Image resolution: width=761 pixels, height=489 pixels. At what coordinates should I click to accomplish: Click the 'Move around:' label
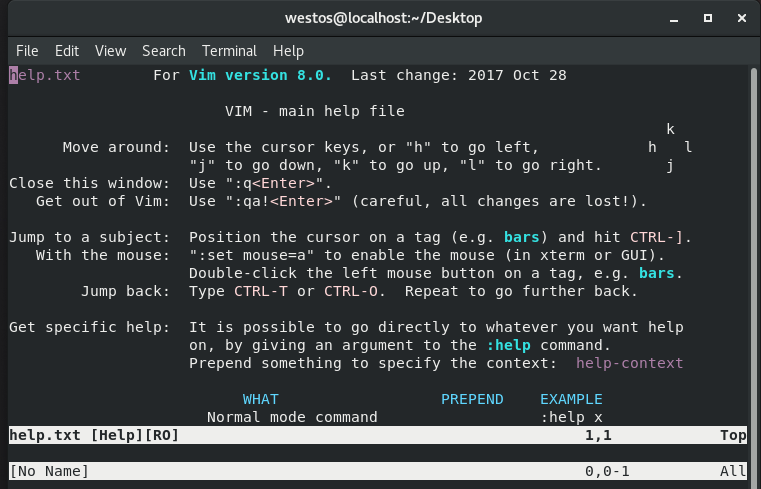[x=116, y=147]
